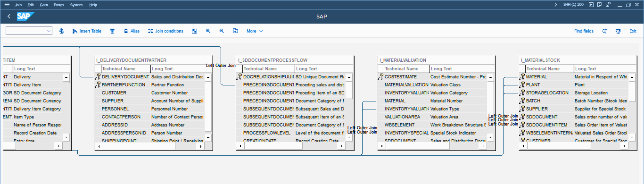Open the More toolbar dropdown
Screen dimensions: 644x184
[x=254, y=31]
